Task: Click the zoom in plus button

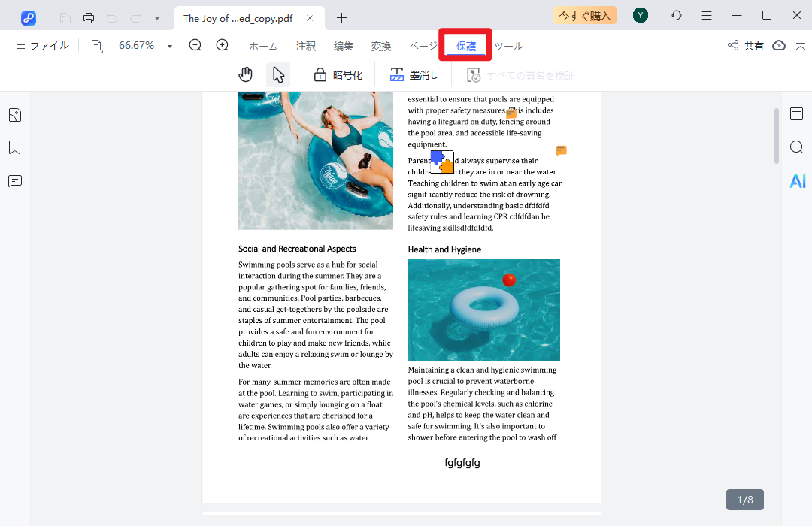Action: 223,45
